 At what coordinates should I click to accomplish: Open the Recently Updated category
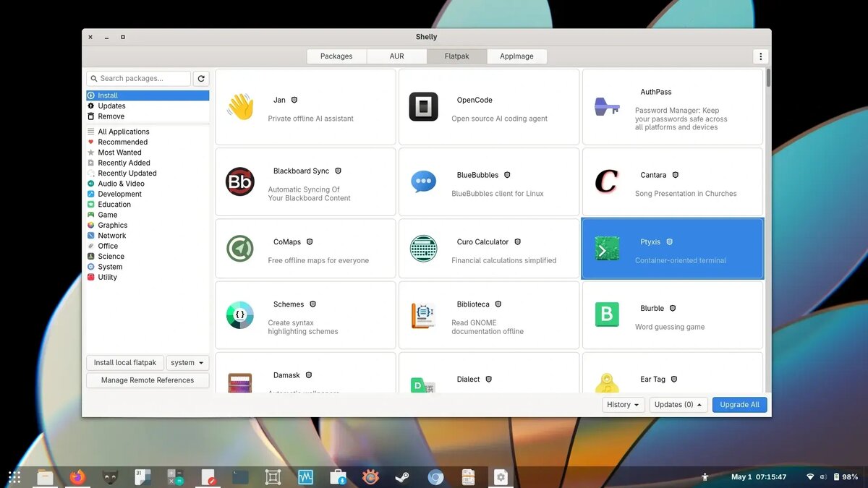148,174
